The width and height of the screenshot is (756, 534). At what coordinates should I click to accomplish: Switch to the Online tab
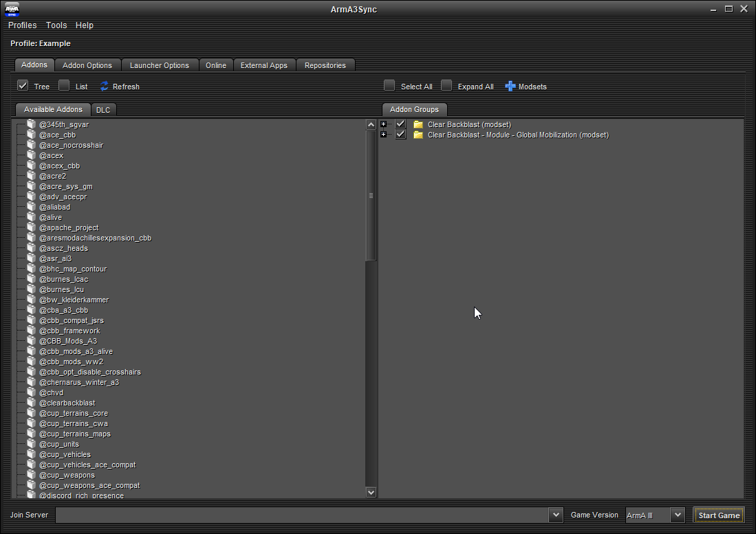tap(216, 65)
